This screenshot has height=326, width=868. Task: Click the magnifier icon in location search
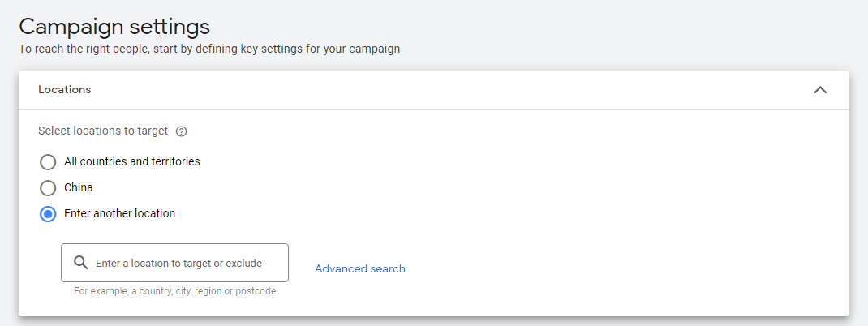[x=81, y=263]
